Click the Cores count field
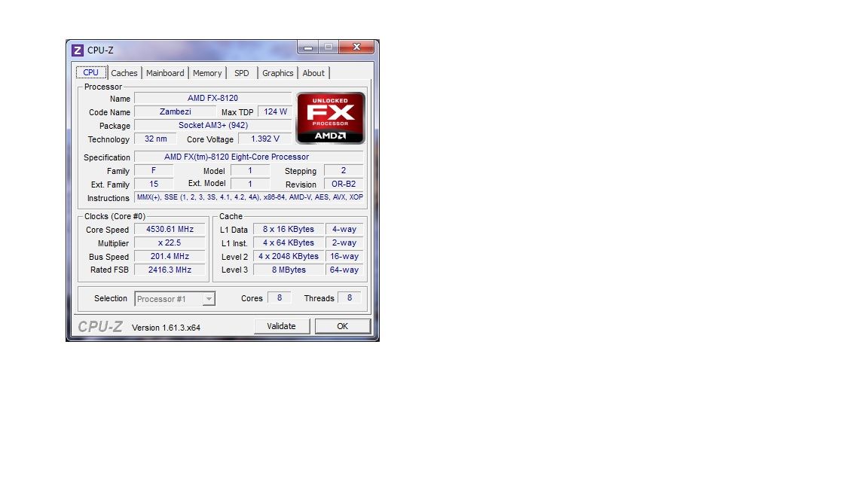Screen dimensions: 868x488 click(280, 297)
